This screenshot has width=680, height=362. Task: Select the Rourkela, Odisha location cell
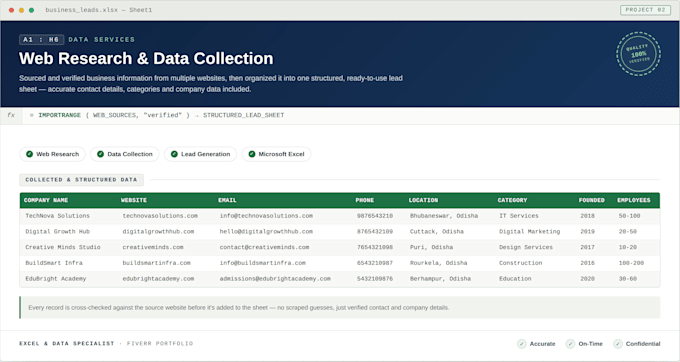coord(439,263)
